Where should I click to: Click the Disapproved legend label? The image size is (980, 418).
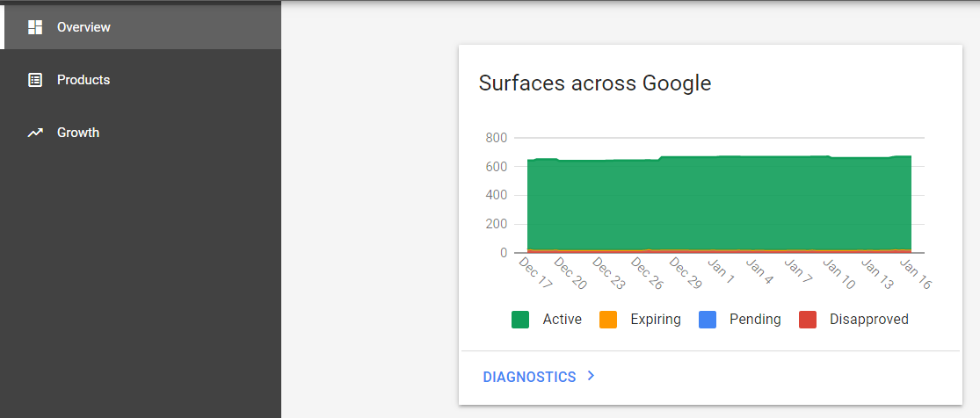[x=868, y=320]
